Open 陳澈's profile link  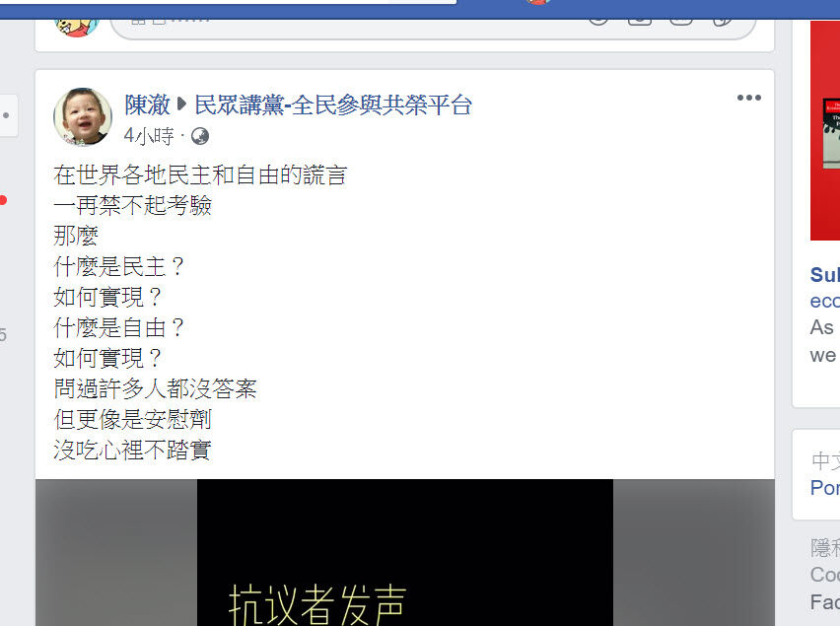(147, 104)
